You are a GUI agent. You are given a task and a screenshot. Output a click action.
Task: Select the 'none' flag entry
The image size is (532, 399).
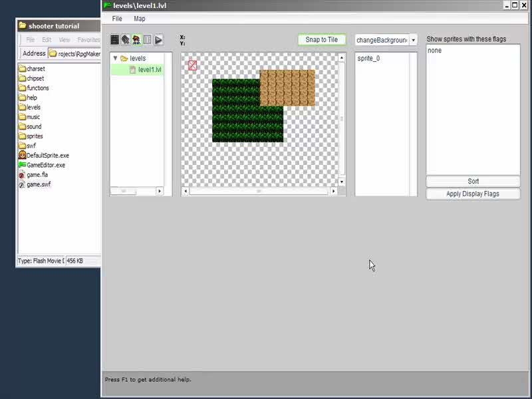click(434, 51)
